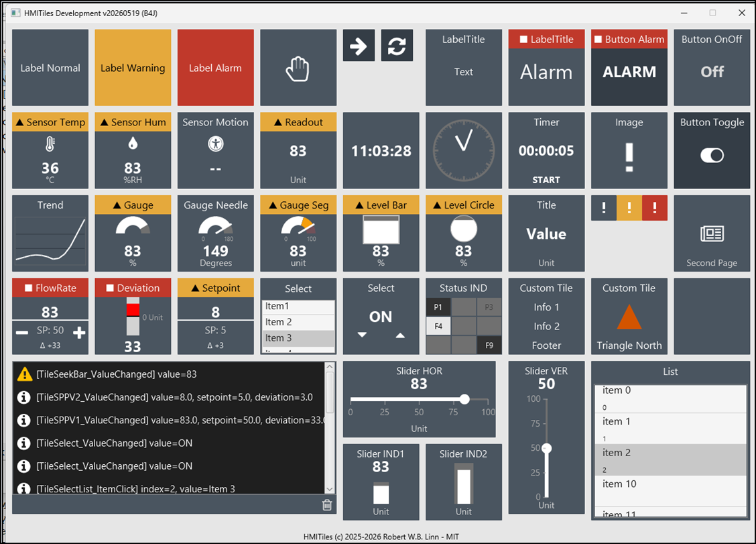Click the trash icon to clear log
This screenshot has height=544, width=756.
[327, 505]
